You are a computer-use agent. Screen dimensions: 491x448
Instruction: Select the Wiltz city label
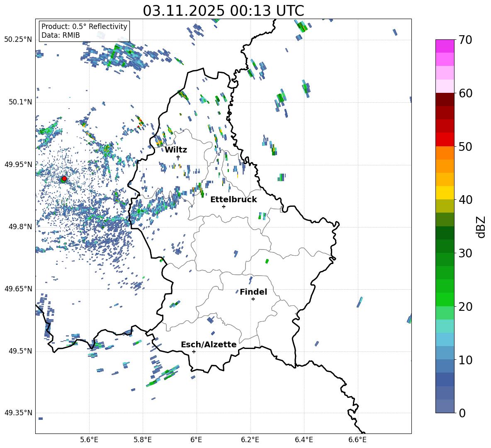pos(176,150)
